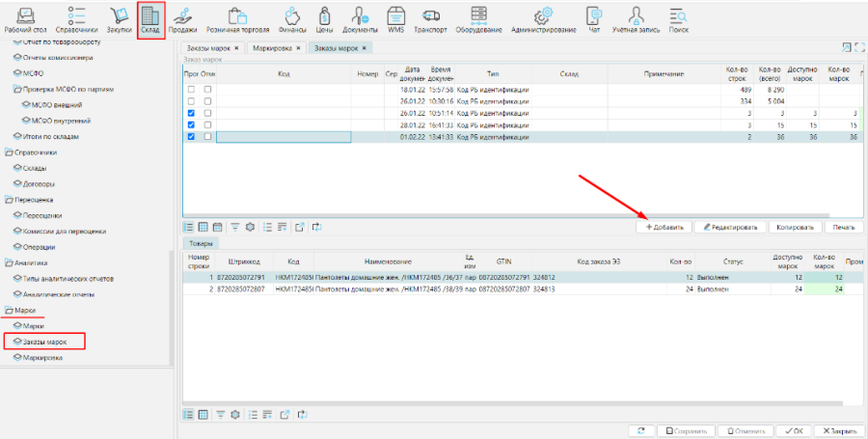
Task: Open the Оборудование module icon
Action: [478, 18]
